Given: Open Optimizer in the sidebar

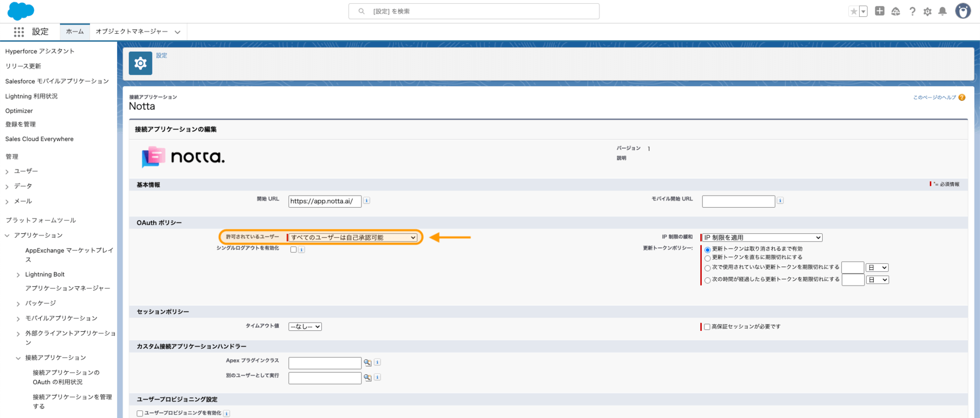Looking at the screenshot, I should pos(19,111).
